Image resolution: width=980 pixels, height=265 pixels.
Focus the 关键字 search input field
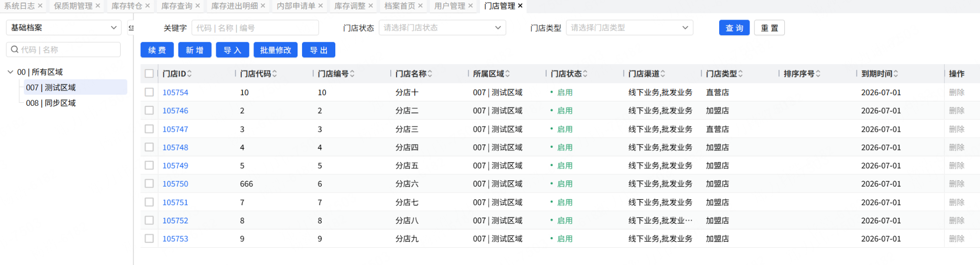(255, 28)
